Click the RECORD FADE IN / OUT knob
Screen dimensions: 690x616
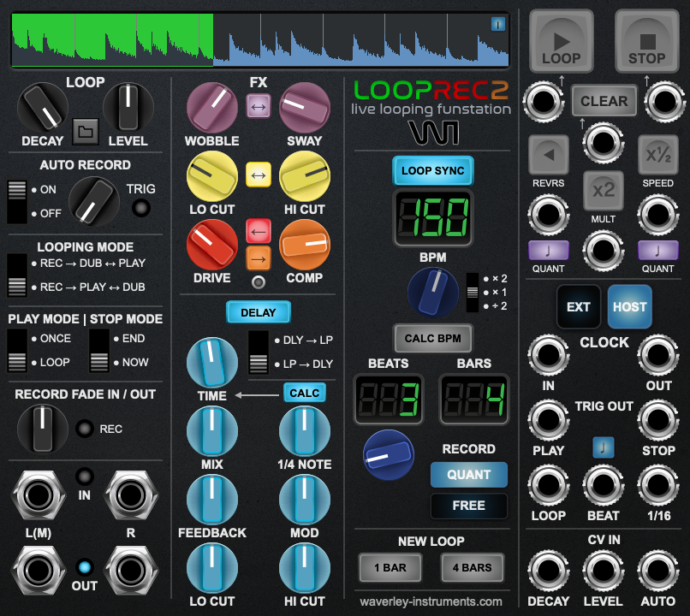tap(43, 429)
